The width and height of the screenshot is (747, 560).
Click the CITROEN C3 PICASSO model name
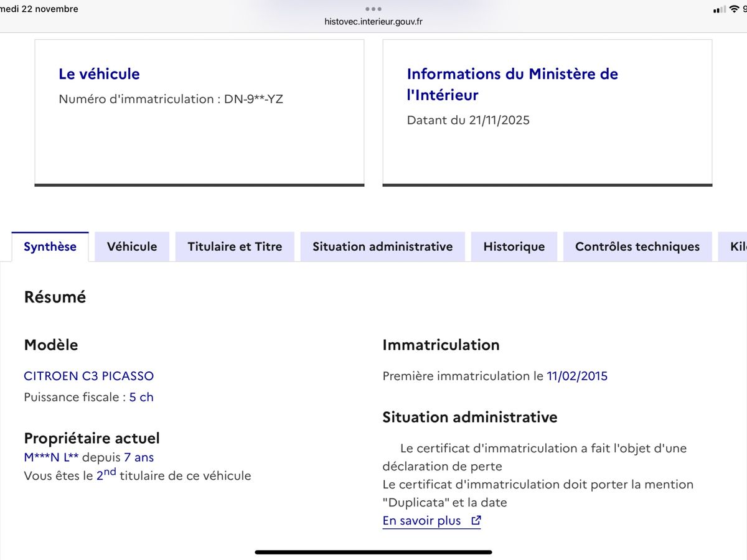click(88, 376)
